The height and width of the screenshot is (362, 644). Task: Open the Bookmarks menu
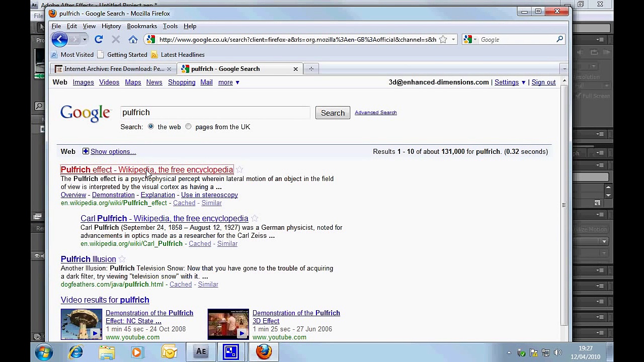click(142, 26)
